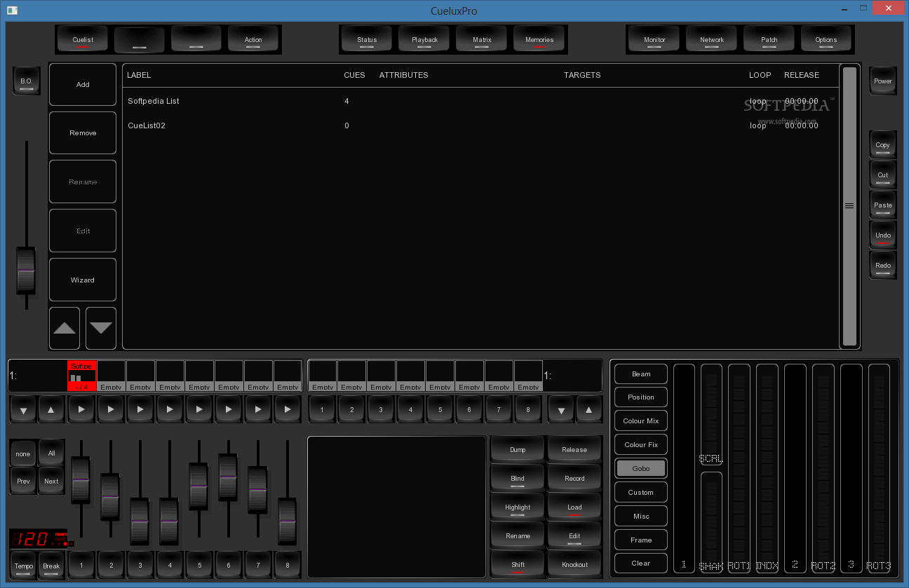Screen dimensions: 909x588
Task: Undo the last action
Action: pos(882,235)
